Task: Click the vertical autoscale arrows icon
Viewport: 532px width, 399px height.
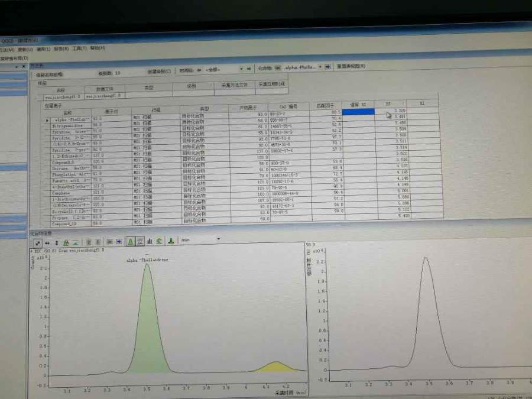Action: (57, 243)
